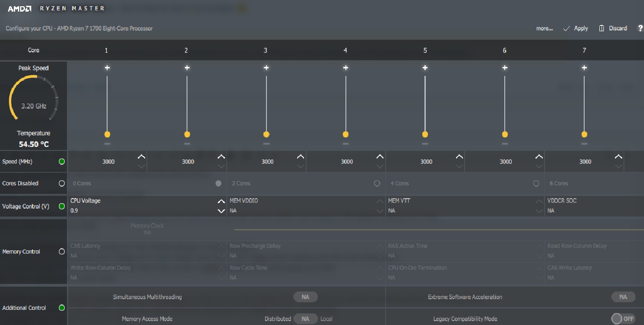Click the VDDCR SOC voltage label
Screen dimensions: 644x325
pos(562,201)
